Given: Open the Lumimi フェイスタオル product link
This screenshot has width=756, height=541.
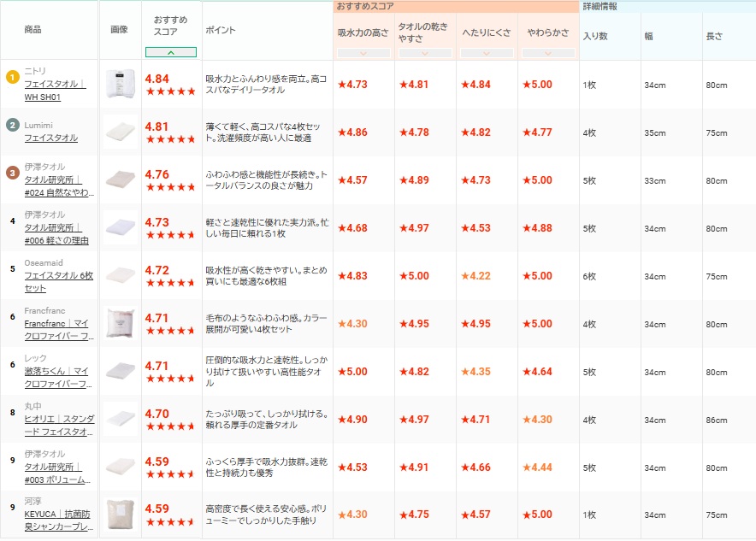Looking at the screenshot, I should (x=50, y=138).
